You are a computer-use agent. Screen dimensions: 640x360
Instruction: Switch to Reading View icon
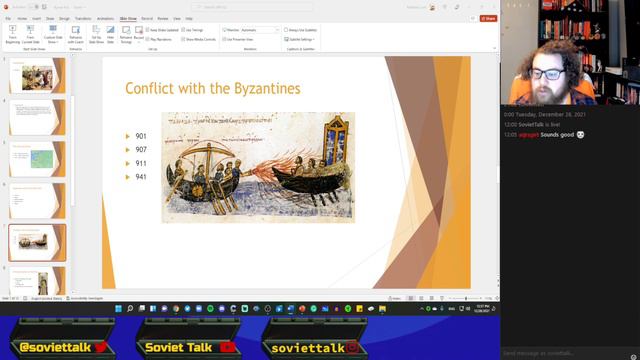(x=431, y=298)
